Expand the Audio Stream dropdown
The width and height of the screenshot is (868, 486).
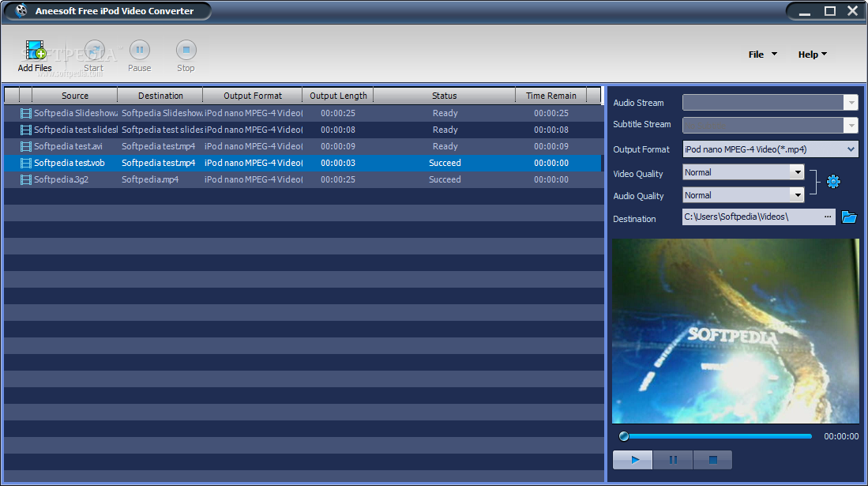(x=851, y=103)
